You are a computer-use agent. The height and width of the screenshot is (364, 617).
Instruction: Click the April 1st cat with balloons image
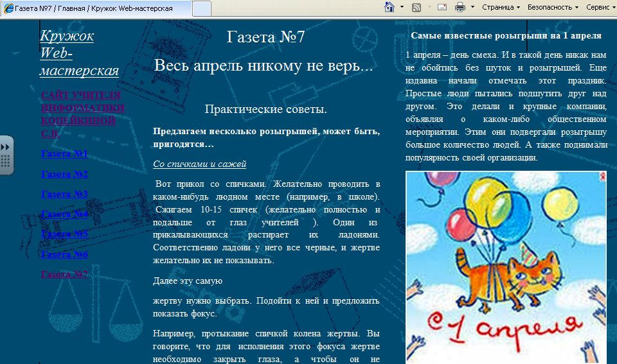pos(506,266)
